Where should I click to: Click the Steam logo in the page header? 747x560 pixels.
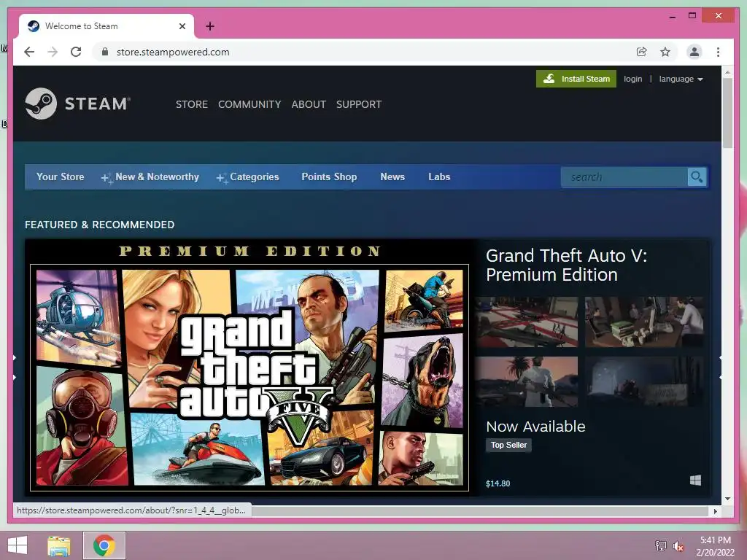77,104
